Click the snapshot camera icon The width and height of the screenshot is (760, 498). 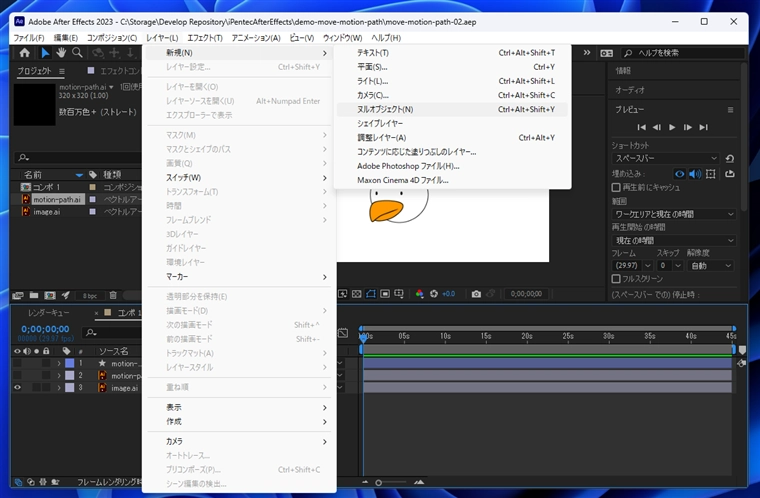(476, 294)
